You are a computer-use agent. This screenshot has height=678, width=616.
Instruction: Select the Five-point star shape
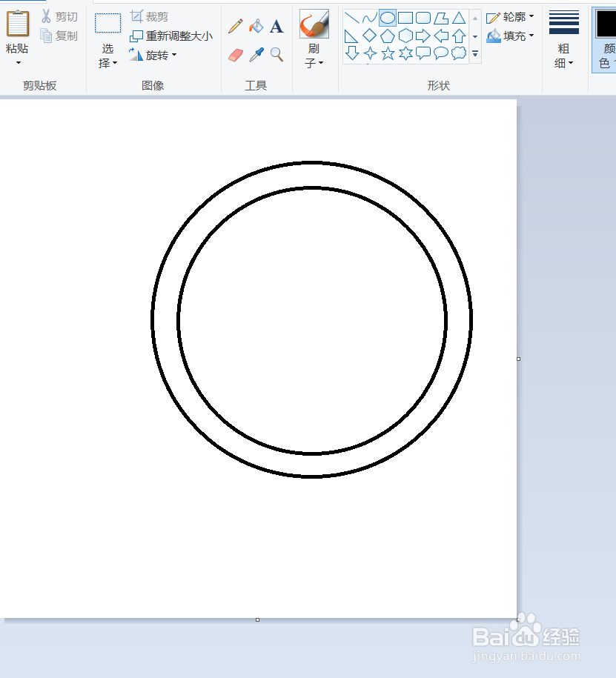pos(388,53)
